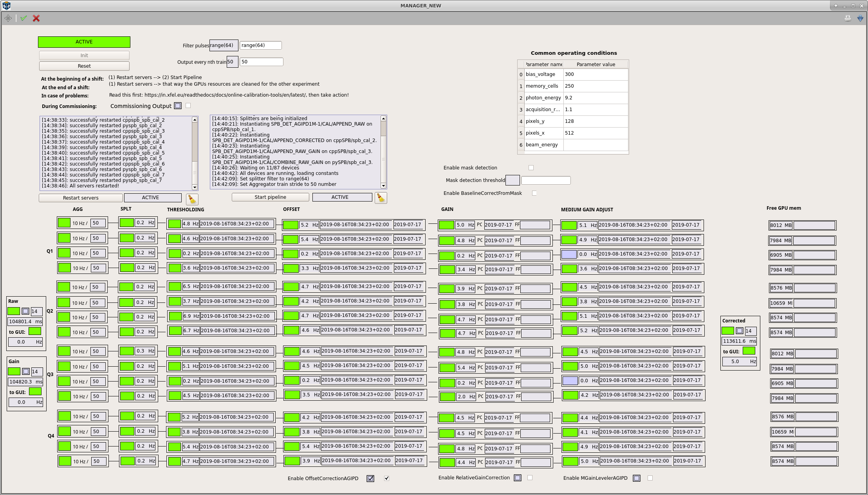Click the Q1 label beside AGG rows

50,251
